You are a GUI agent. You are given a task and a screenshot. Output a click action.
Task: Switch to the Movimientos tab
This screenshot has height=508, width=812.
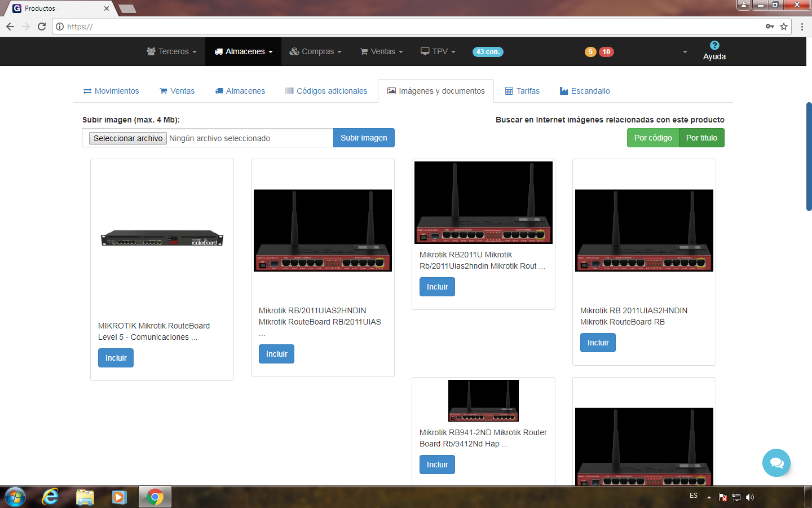point(111,91)
